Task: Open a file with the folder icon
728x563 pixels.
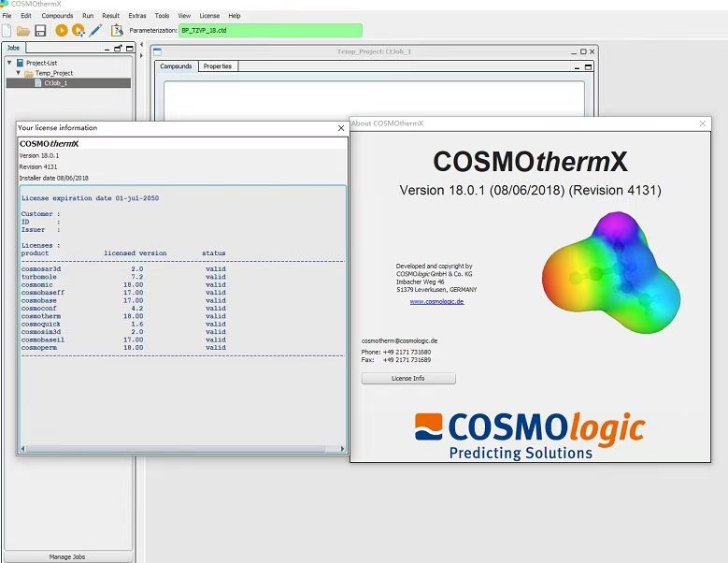Action: [23, 31]
